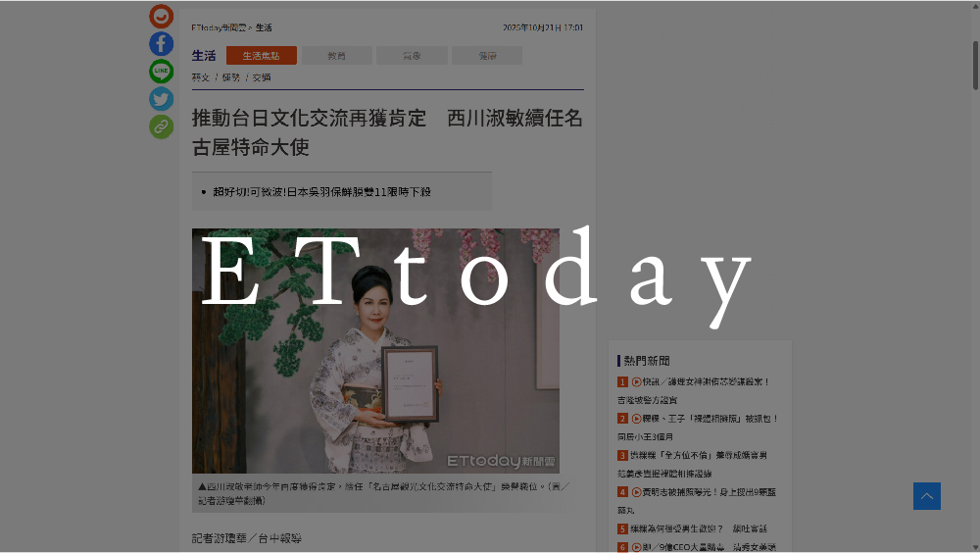Share article on Facebook
Screen dimensions: 980x553
coord(162,44)
